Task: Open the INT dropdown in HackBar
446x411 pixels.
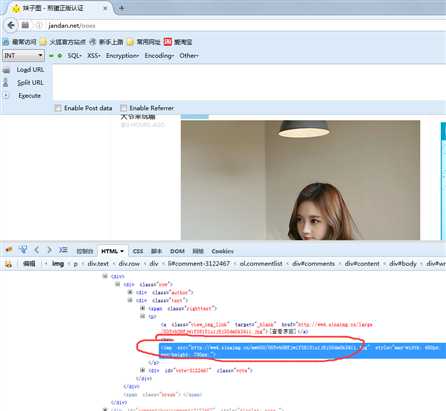Action: (23, 55)
